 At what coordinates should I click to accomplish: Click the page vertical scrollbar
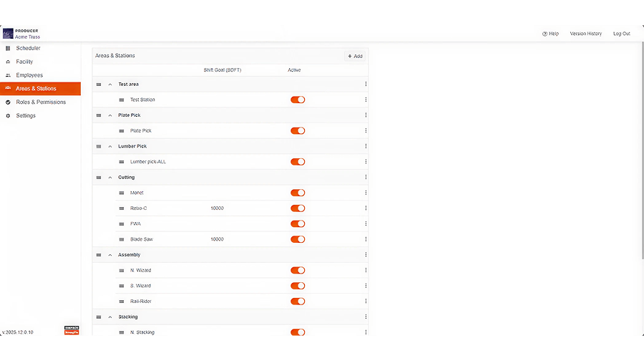tap(643, 150)
